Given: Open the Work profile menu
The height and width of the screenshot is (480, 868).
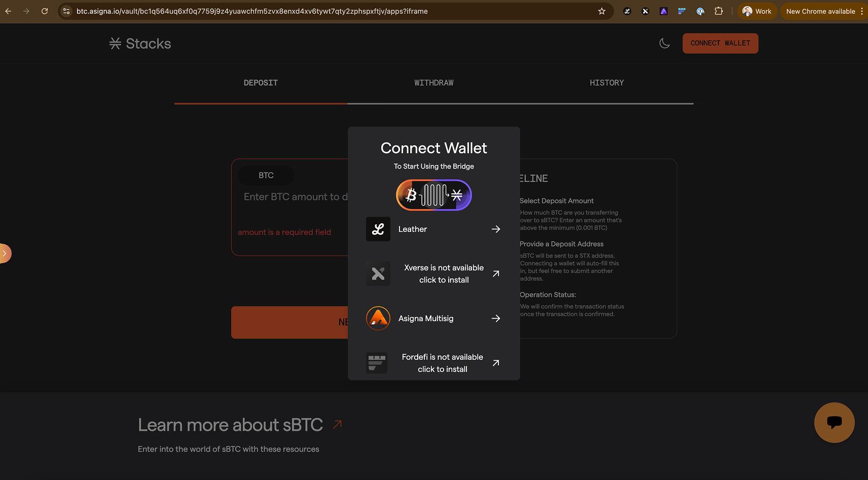Looking at the screenshot, I should pos(757,11).
